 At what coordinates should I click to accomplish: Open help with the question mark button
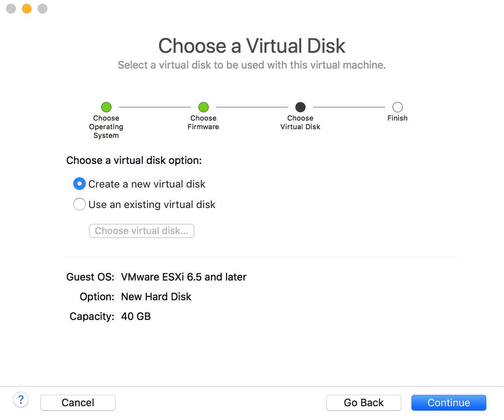21,400
